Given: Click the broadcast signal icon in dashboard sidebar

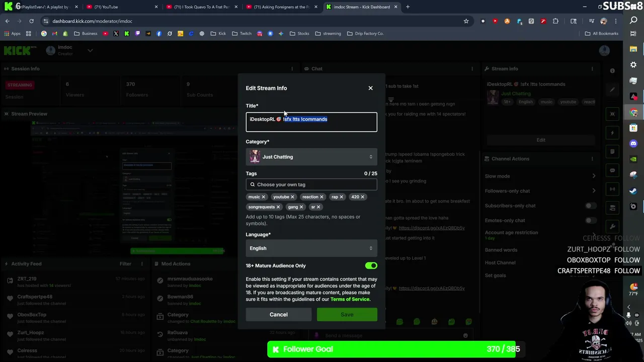Looking at the screenshot, I should tap(612, 189).
